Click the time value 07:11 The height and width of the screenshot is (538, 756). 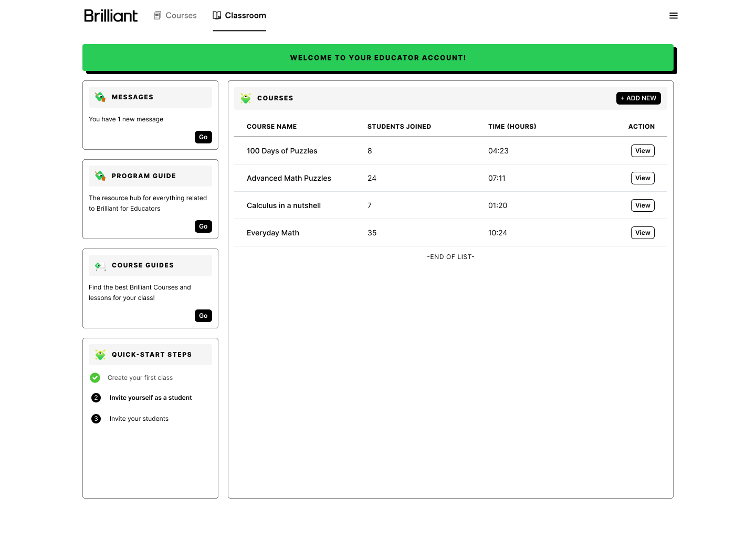coord(497,178)
